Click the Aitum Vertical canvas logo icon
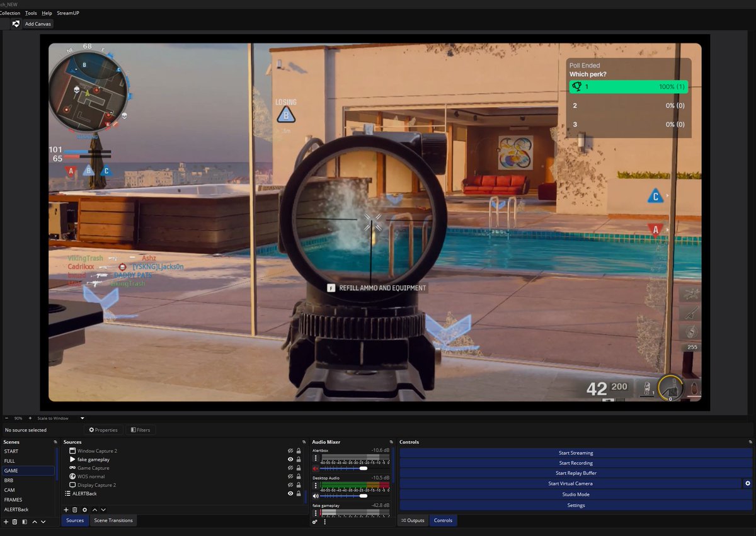 click(x=16, y=24)
